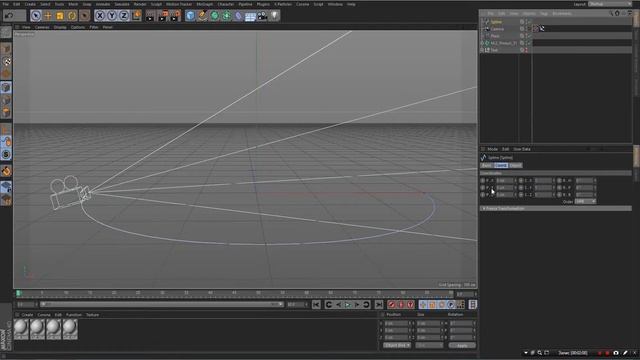Select the Move tool
The width and height of the screenshot is (640, 360).
click(x=48, y=16)
